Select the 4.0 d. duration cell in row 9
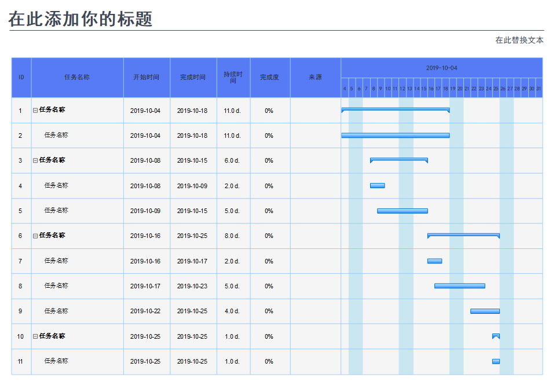Viewport: 556px width, 392px height. (x=233, y=311)
